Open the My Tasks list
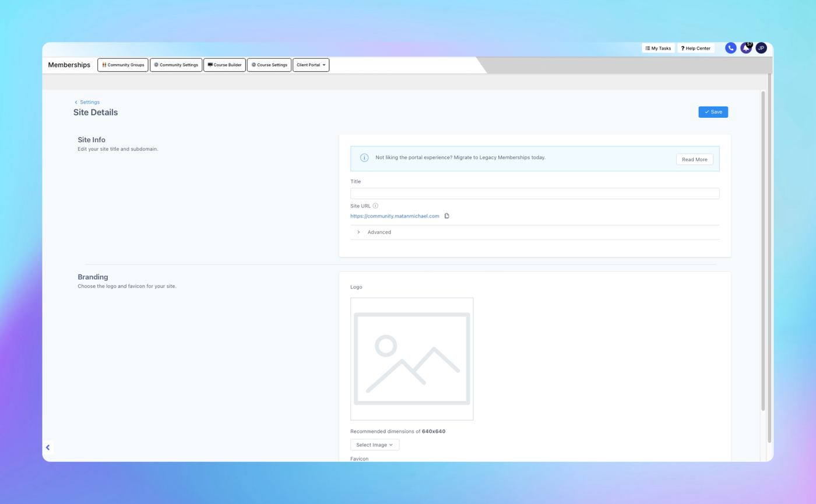This screenshot has height=504, width=816. [x=658, y=48]
